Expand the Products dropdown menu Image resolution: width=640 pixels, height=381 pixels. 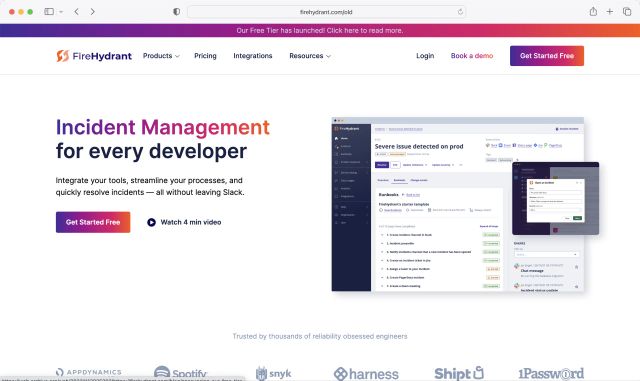[161, 56]
